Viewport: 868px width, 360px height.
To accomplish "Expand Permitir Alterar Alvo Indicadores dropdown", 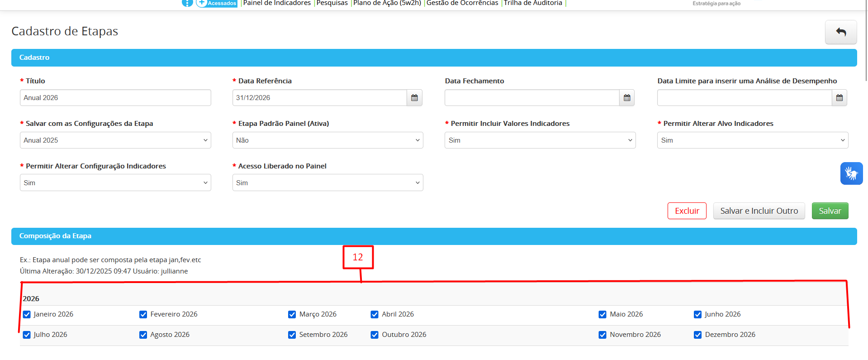I will 752,140.
